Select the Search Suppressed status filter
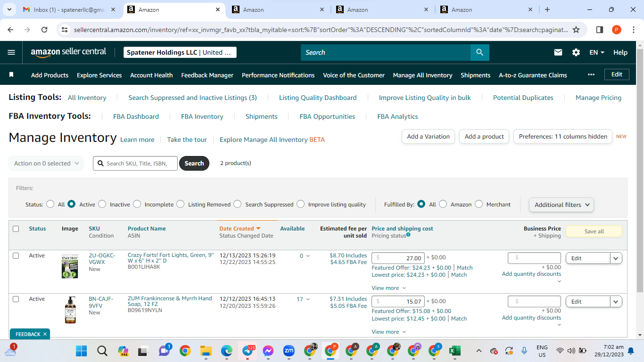The height and width of the screenshot is (362, 644). click(238, 204)
